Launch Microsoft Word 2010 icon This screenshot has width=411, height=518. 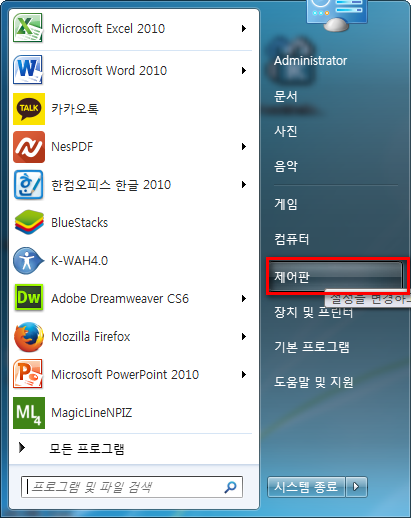[x=28, y=70]
